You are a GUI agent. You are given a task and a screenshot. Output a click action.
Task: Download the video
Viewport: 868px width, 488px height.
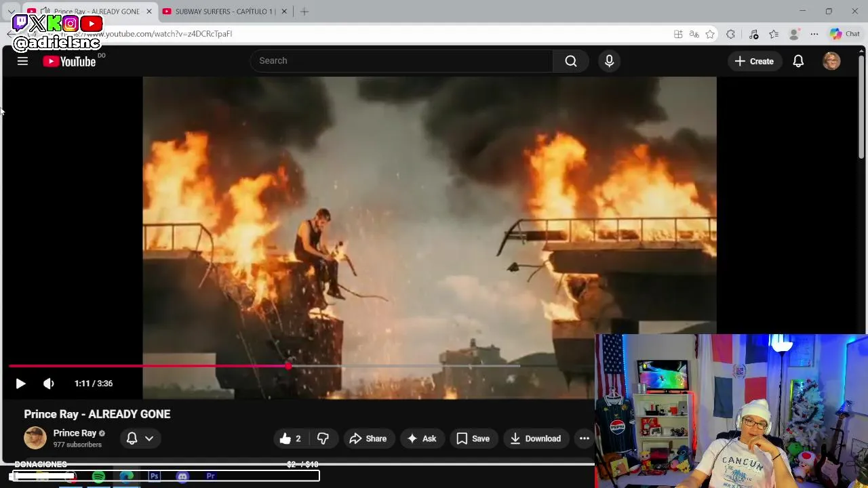click(535, 439)
